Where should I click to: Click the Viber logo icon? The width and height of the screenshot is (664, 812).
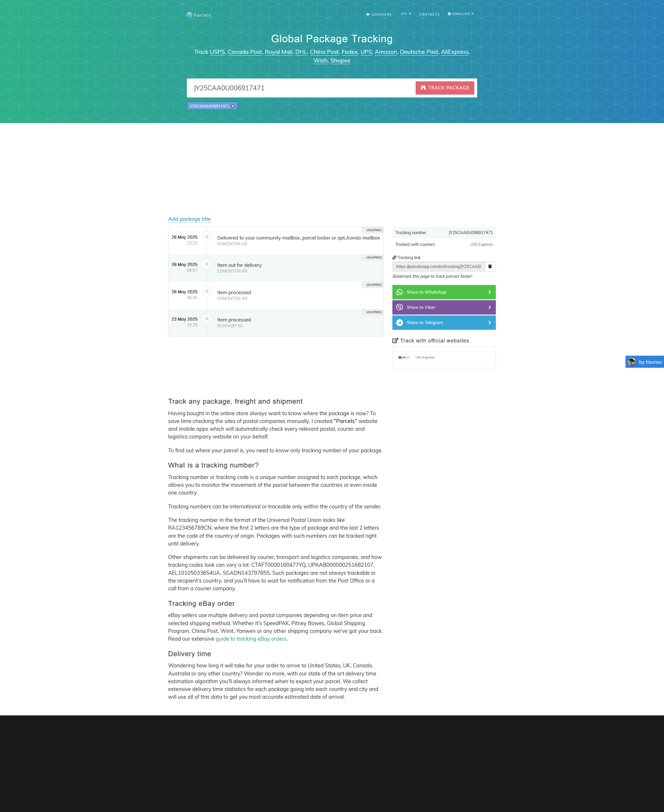(399, 307)
